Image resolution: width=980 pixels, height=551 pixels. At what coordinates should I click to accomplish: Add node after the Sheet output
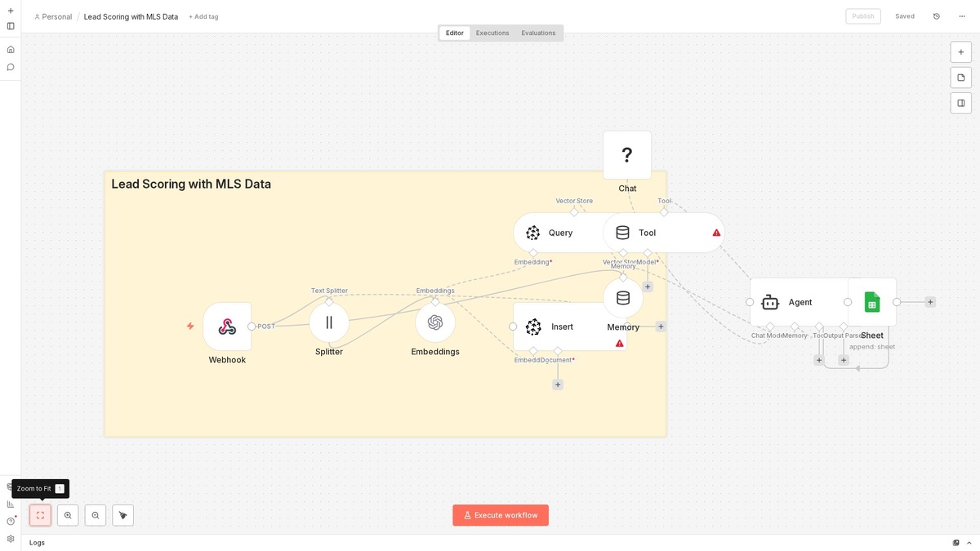pos(930,302)
